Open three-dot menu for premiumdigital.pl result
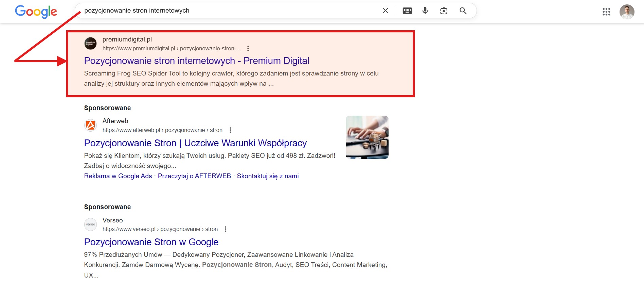Screen dimensions: 644x284 (248, 49)
